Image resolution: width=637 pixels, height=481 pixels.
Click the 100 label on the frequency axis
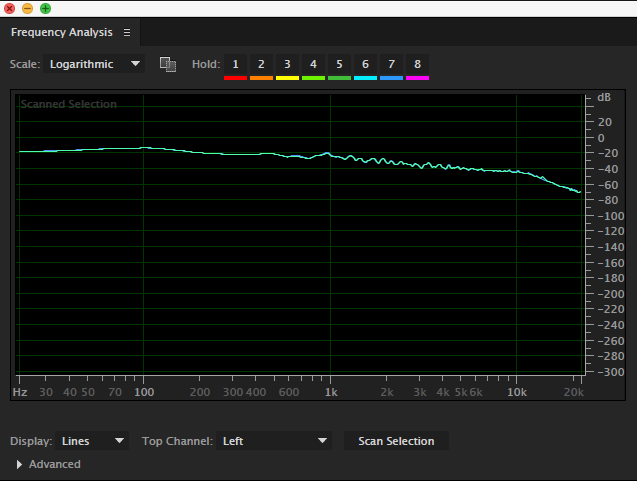click(144, 392)
